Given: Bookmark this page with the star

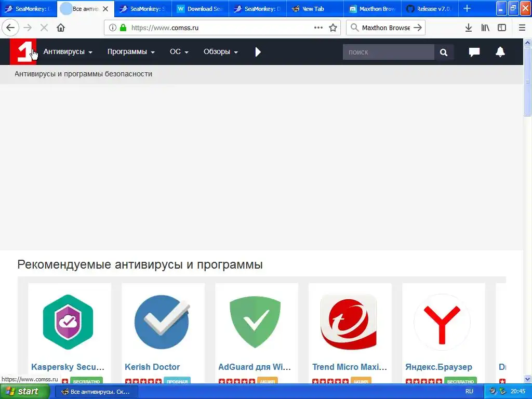Looking at the screenshot, I should (333, 28).
